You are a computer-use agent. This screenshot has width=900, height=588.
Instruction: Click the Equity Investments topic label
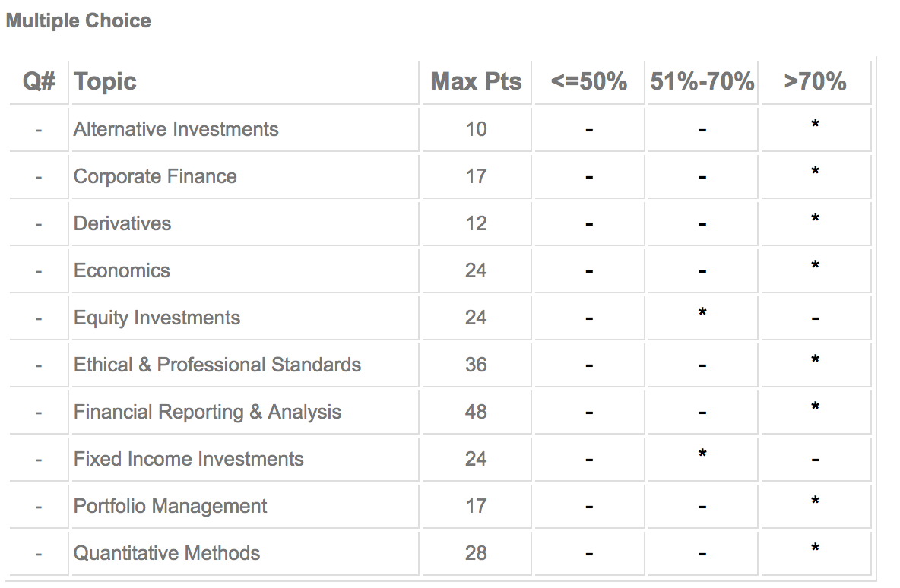[157, 318]
